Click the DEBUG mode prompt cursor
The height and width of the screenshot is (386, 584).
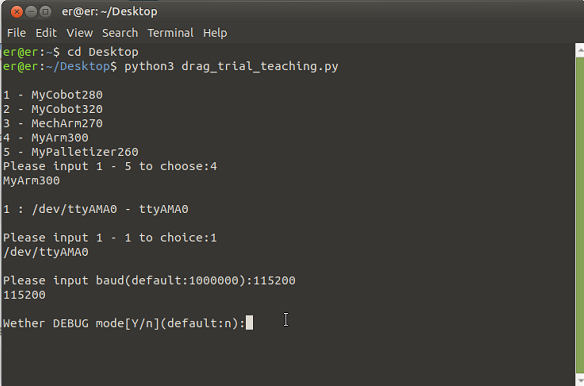[x=250, y=323]
